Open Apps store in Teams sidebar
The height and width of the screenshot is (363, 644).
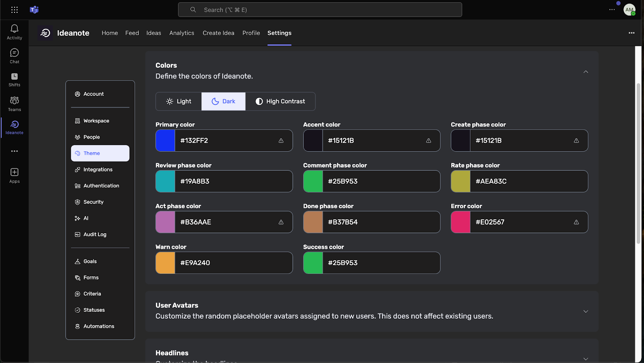[14, 176]
